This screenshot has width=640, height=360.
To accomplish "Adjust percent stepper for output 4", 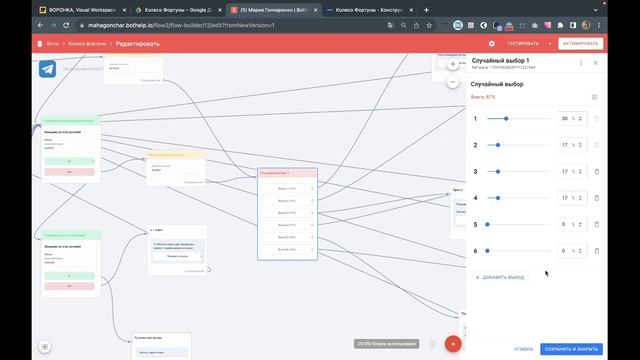I will (580, 198).
